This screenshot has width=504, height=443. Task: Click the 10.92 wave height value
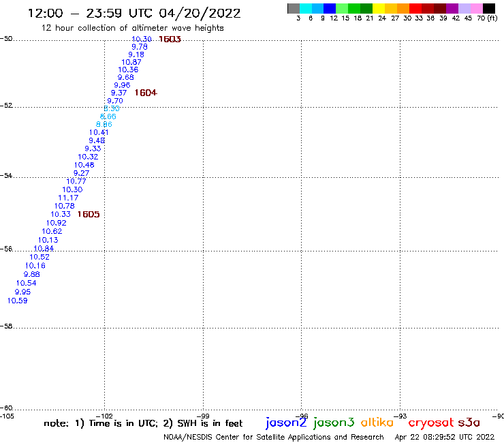57,224
